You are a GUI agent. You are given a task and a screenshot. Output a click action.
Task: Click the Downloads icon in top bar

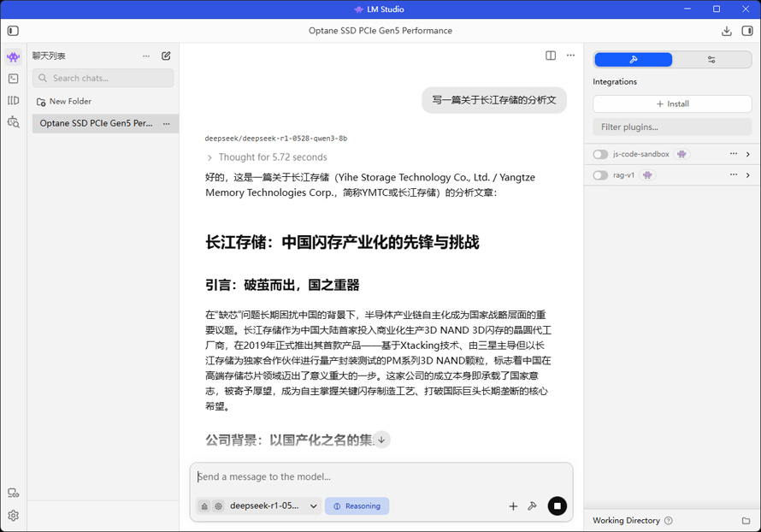(726, 31)
